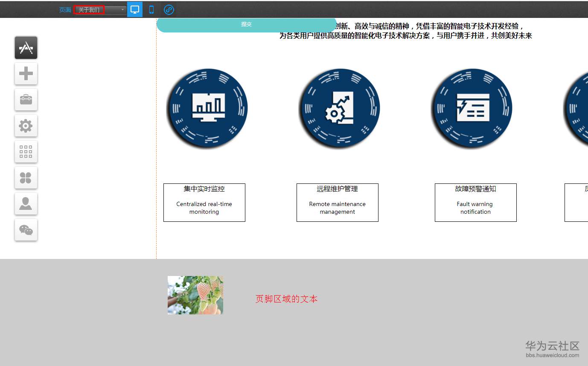588x366 pixels.
Task: Click the 集中实时监控 text box
Action: click(204, 203)
